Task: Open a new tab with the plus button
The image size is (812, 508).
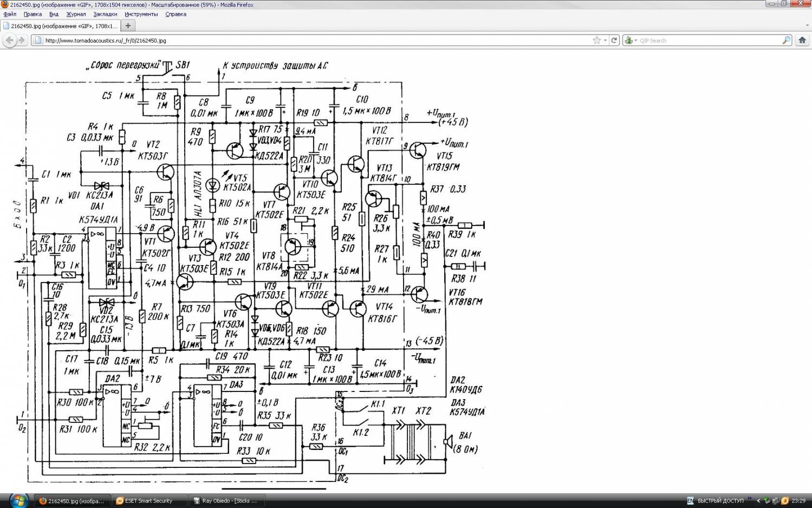Action: [x=128, y=25]
